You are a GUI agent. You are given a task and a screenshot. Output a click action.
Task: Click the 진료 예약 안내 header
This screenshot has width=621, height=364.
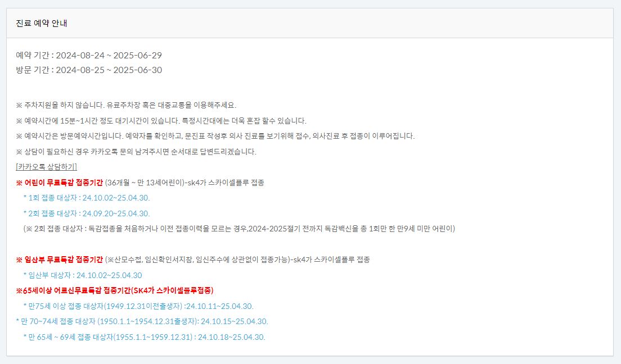click(41, 23)
